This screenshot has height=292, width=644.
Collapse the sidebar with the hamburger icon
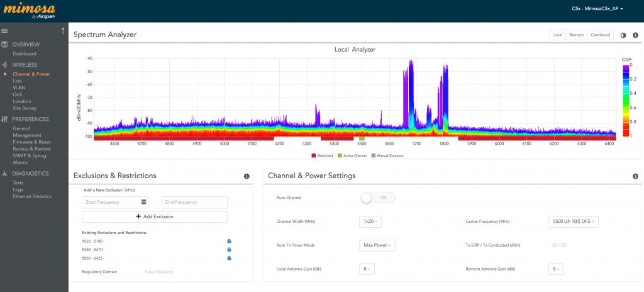(x=4, y=30)
